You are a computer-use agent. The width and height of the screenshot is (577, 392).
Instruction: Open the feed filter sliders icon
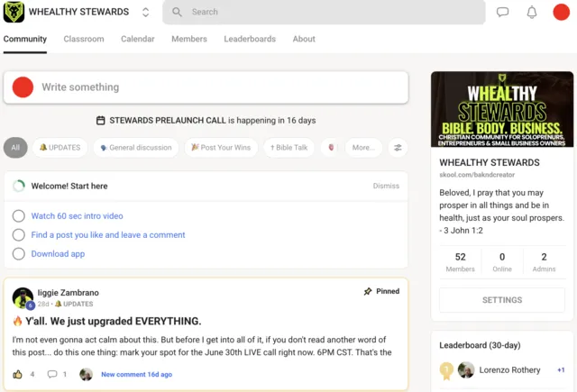398,148
